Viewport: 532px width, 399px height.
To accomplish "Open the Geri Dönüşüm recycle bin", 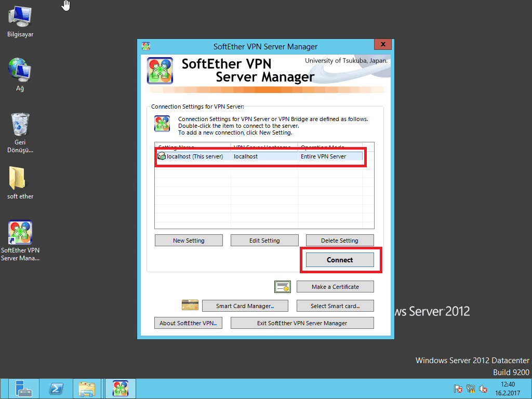I will [20, 125].
